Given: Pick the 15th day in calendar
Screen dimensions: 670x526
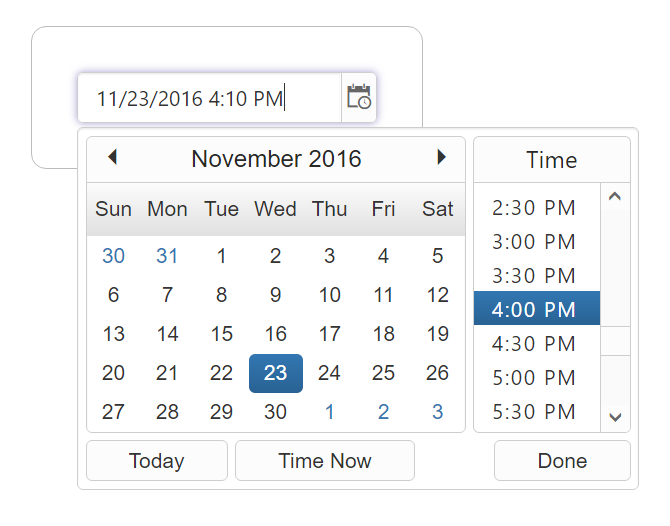Looking at the screenshot, I should 222,334.
